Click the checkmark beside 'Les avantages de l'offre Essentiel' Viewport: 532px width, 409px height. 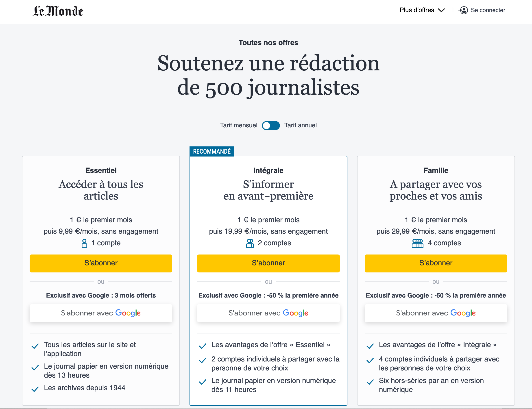[203, 346]
